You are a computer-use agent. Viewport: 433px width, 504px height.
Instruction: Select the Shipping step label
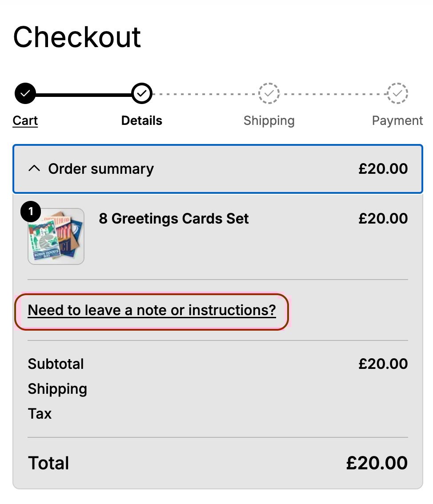tap(269, 120)
